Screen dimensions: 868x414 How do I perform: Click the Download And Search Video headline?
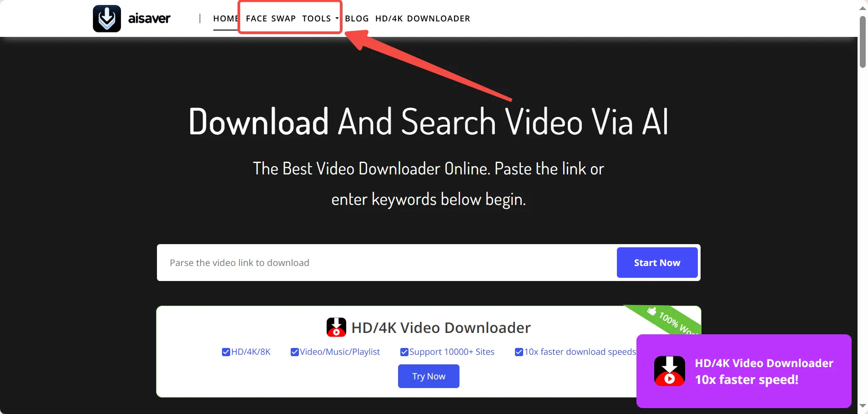coord(429,122)
